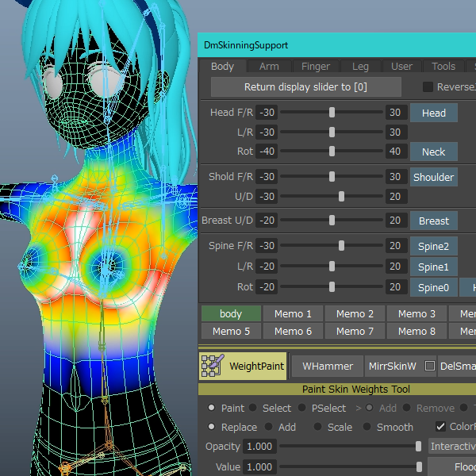
Task: Click the WeightPaint tool icon
Action: (x=213, y=366)
